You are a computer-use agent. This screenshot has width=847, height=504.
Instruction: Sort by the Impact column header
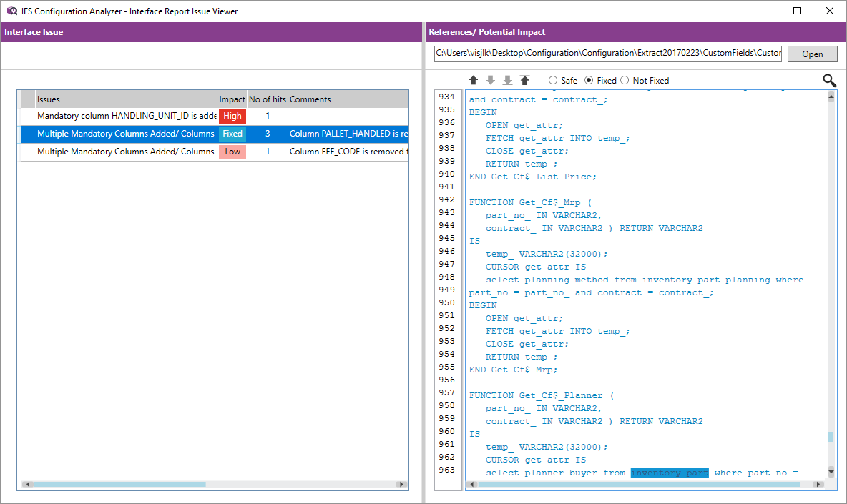(x=232, y=99)
